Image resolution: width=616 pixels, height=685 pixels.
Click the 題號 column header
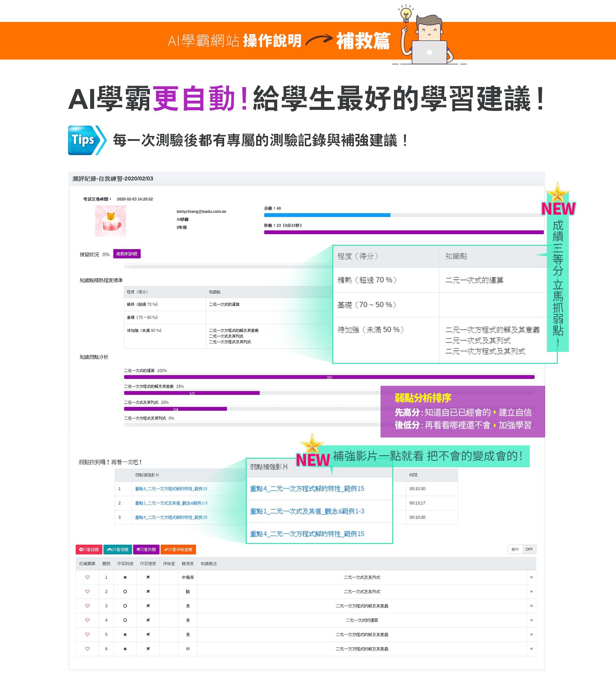tap(106, 564)
